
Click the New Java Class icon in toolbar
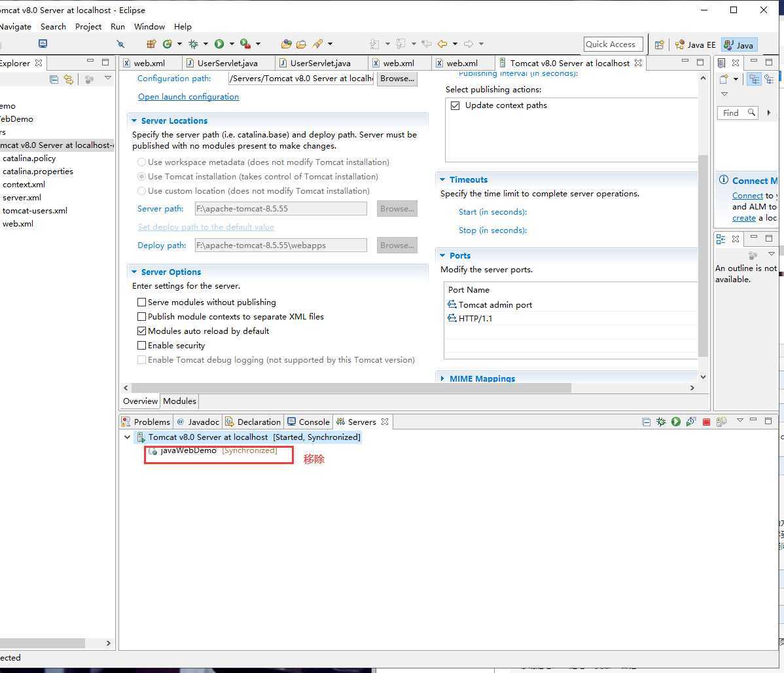(167, 44)
